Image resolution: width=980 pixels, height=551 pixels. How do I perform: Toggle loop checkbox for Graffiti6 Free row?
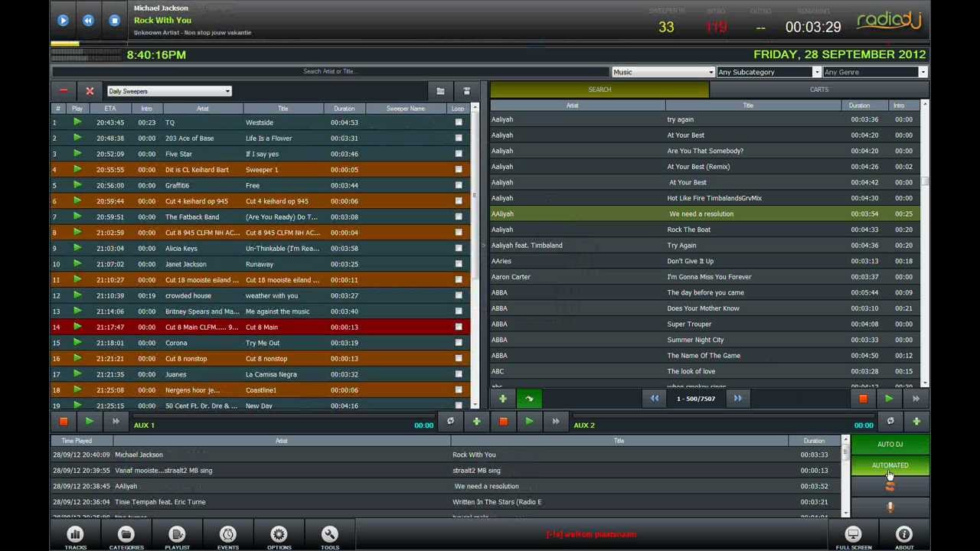click(x=459, y=185)
